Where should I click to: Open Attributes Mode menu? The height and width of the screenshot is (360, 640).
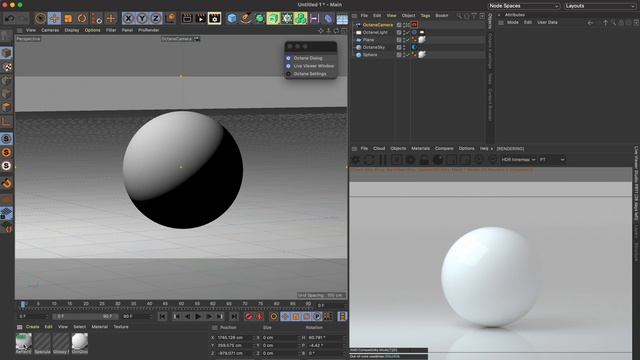click(x=513, y=22)
